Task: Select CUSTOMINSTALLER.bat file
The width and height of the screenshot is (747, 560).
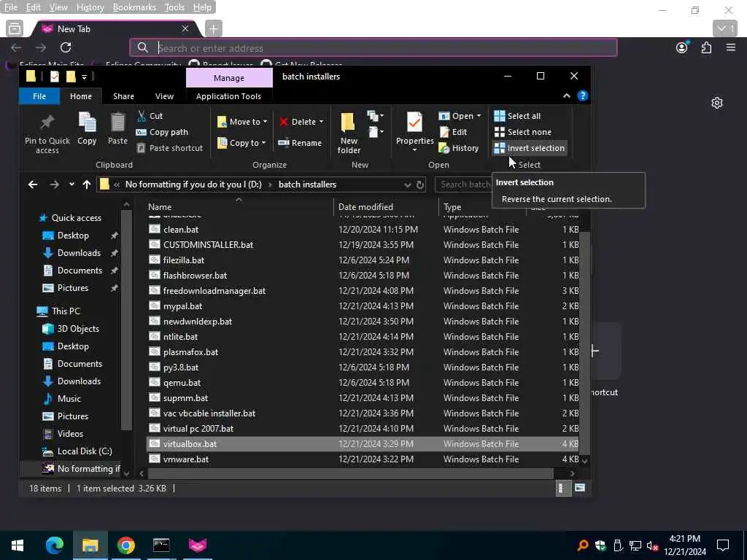Action: click(363, 245)
